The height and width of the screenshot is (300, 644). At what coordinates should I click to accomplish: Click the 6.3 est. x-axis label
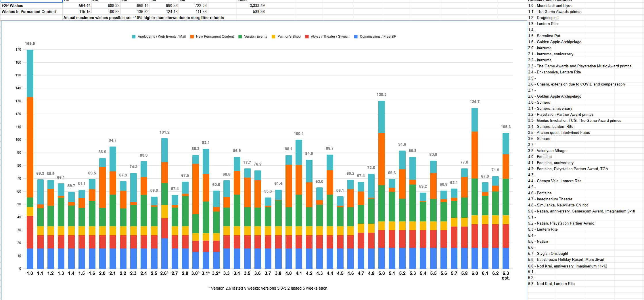[506, 276]
